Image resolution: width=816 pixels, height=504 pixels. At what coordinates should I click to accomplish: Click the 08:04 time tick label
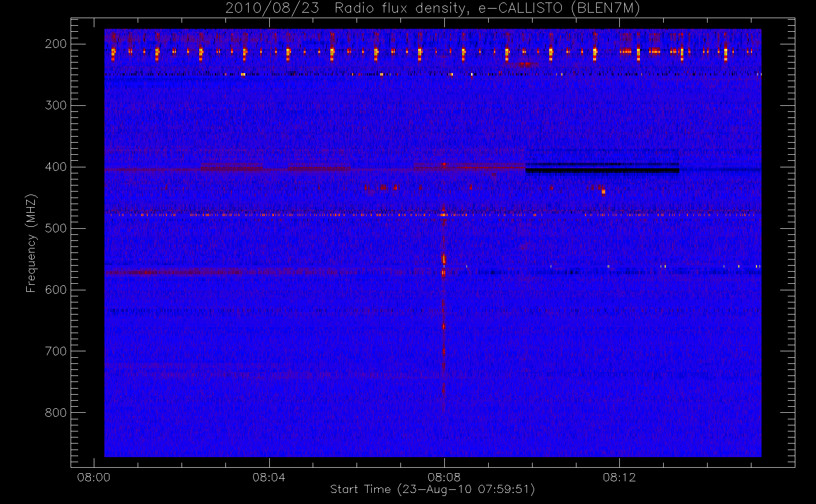click(x=269, y=477)
